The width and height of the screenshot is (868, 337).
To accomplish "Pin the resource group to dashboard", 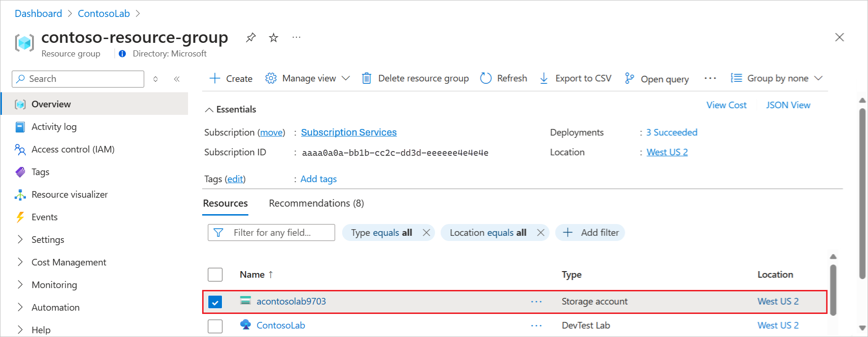I will pos(251,37).
